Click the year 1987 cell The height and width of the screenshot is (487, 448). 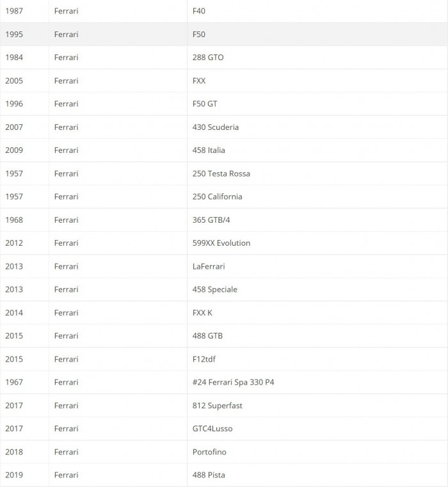(14, 11)
